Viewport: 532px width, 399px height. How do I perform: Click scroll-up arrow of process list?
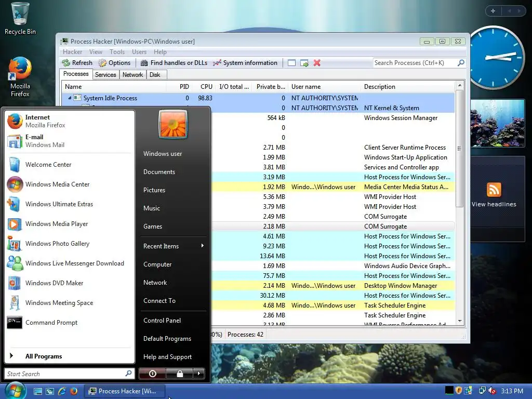[x=460, y=86]
